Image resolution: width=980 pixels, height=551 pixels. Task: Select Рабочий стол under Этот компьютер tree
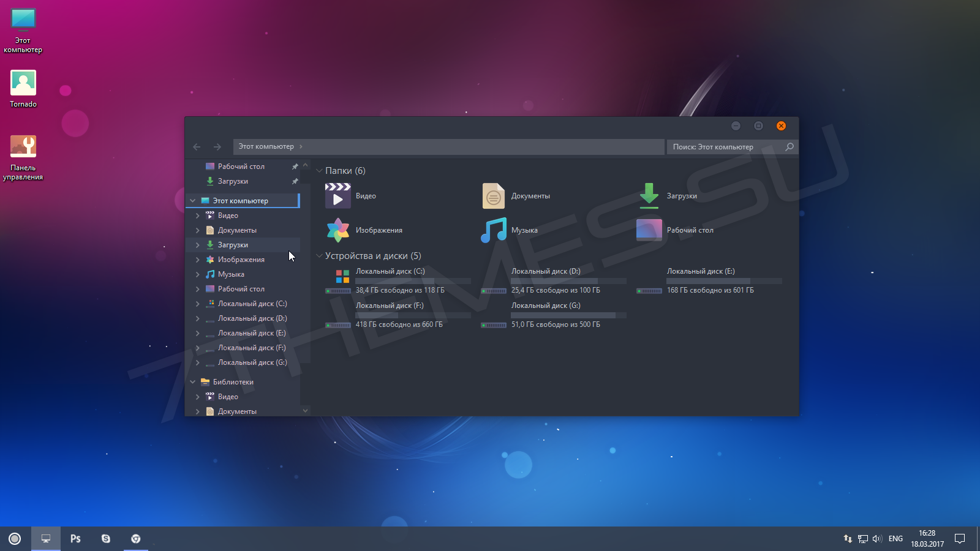tap(241, 289)
